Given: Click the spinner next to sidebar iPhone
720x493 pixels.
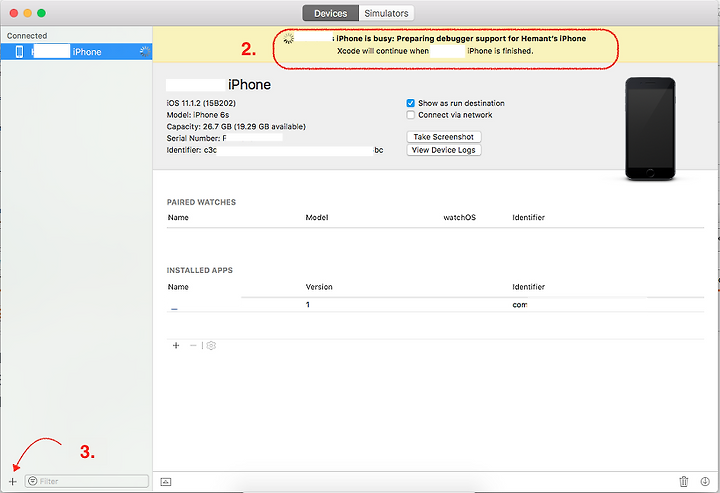Looking at the screenshot, I should 145,51.
